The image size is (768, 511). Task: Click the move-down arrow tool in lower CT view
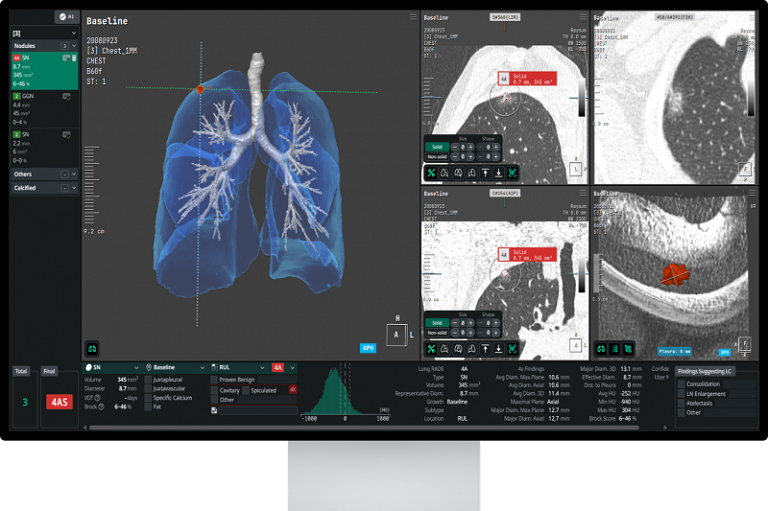(x=498, y=348)
